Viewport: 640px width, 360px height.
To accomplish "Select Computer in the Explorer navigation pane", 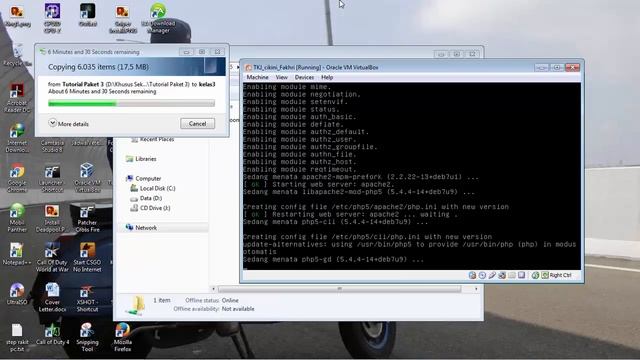I will click(x=143, y=178).
